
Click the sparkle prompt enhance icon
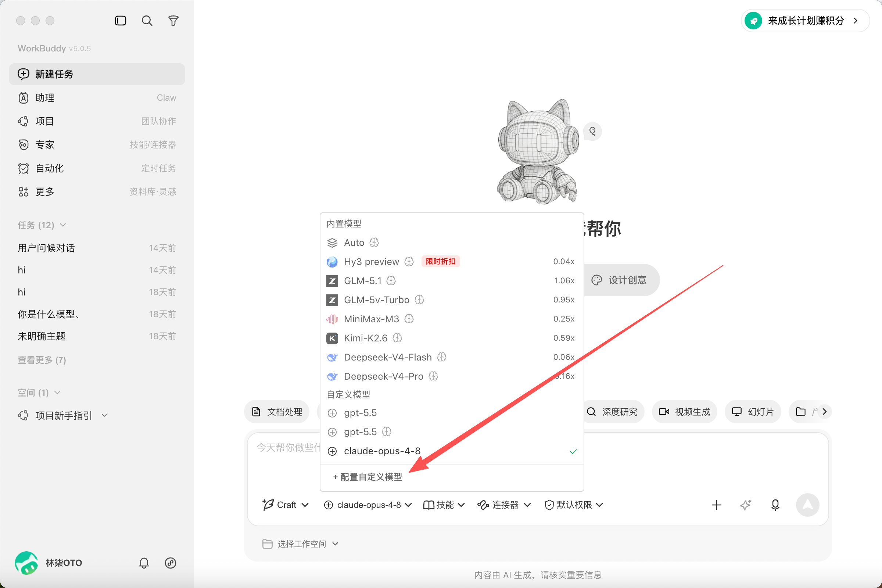click(x=746, y=505)
